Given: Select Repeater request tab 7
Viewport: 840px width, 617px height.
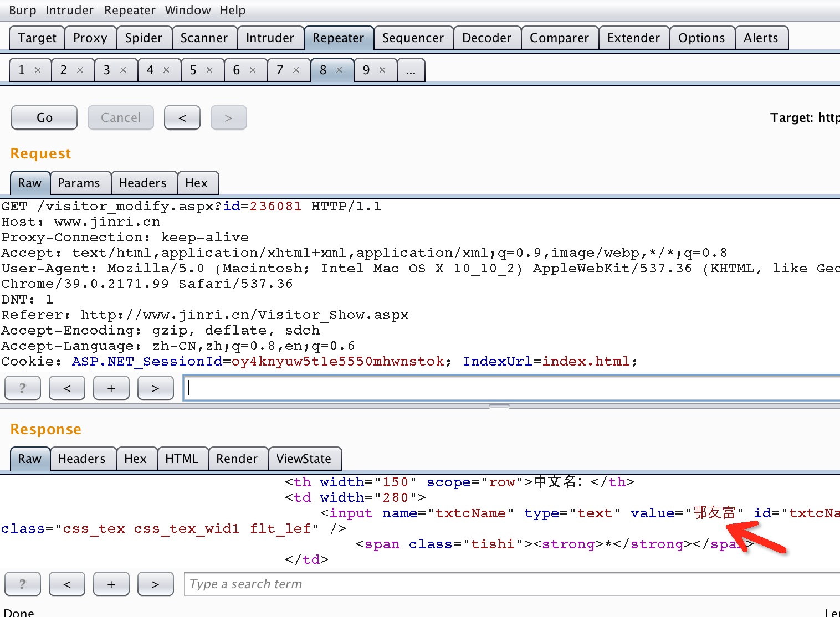Looking at the screenshot, I should (x=280, y=70).
